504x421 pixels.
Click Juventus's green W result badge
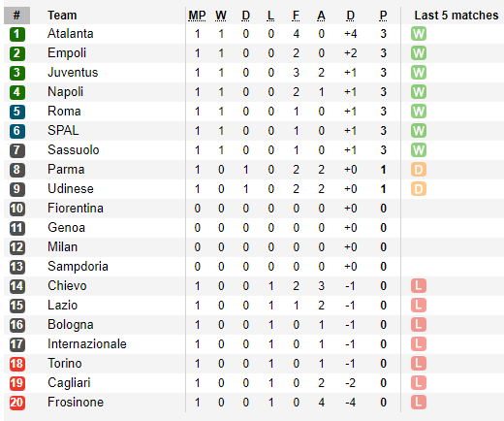(x=419, y=73)
